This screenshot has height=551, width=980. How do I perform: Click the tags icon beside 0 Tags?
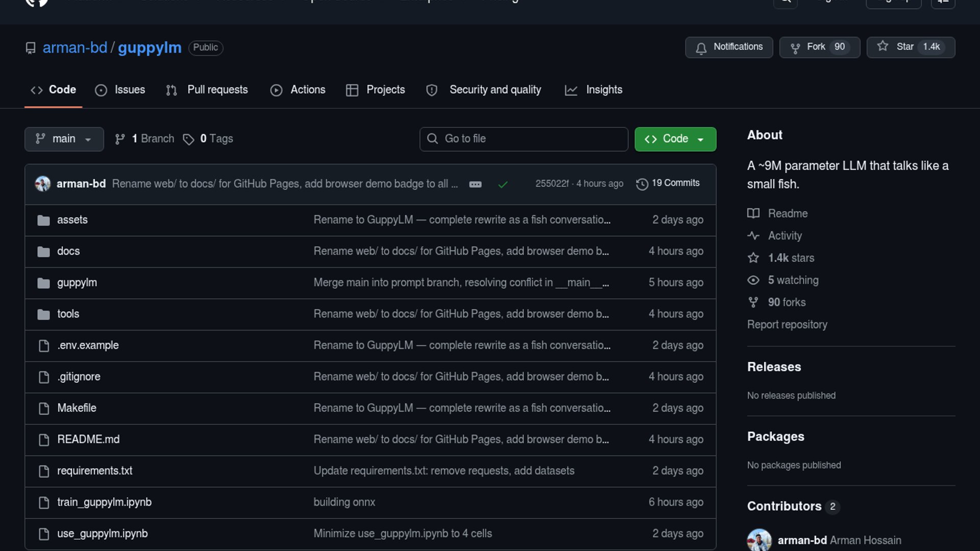(x=188, y=139)
